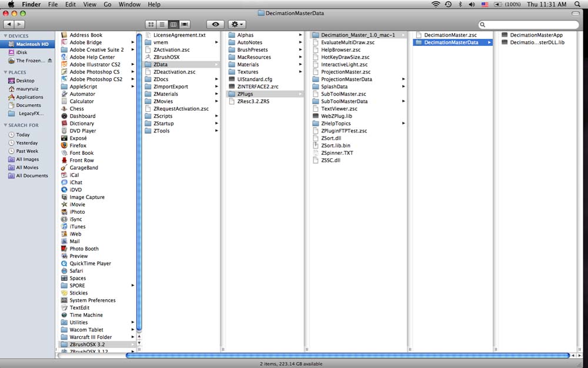
Task: Eject The Frozen volume
Action: coord(50,61)
